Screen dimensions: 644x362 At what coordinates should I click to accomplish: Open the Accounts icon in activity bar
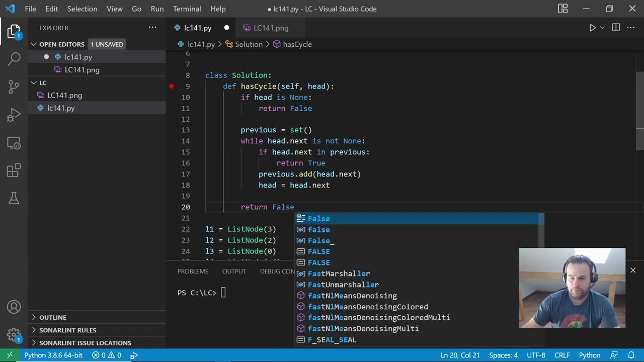click(x=14, y=307)
